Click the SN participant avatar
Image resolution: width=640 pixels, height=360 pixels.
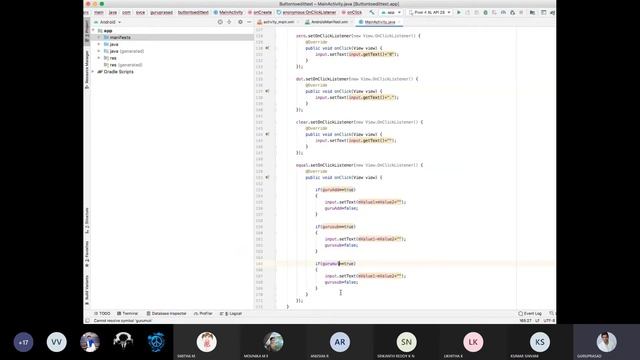tap(406, 342)
